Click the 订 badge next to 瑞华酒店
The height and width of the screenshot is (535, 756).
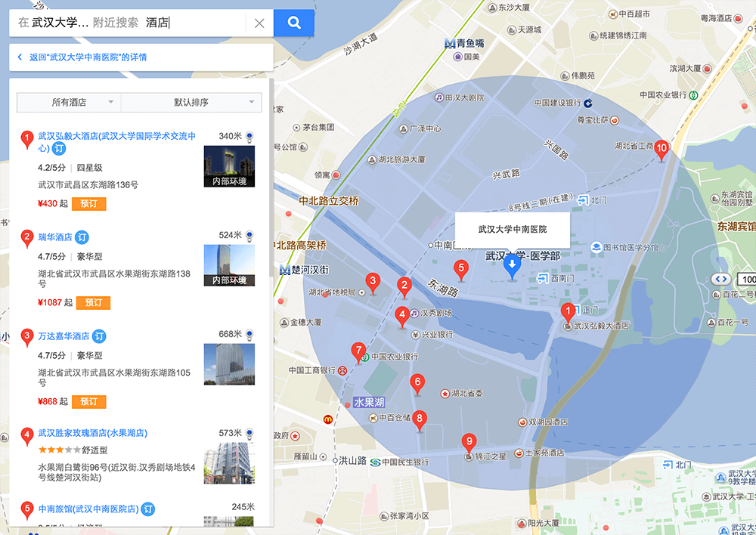pyautogui.click(x=82, y=237)
